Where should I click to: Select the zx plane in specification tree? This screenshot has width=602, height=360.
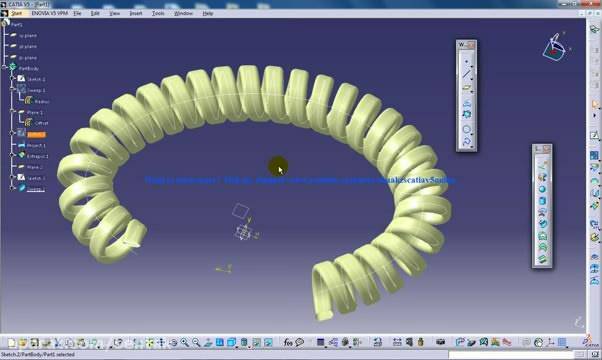pos(28,58)
